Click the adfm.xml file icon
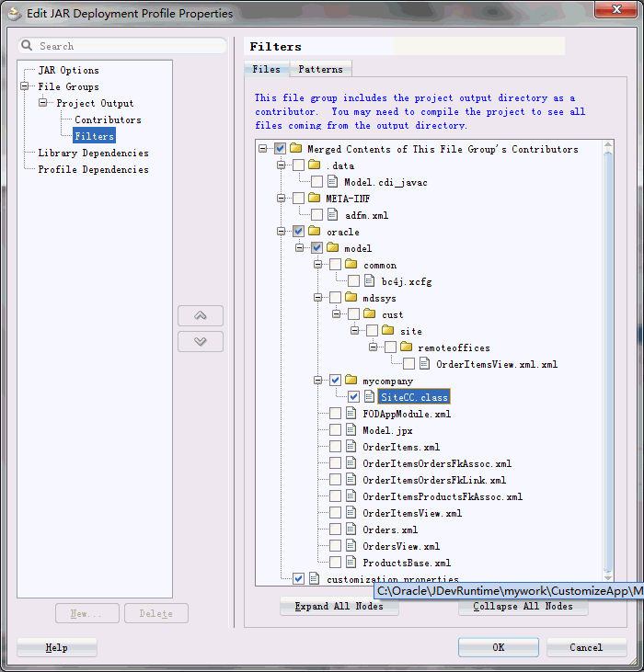This screenshot has width=644, height=672. point(333,215)
